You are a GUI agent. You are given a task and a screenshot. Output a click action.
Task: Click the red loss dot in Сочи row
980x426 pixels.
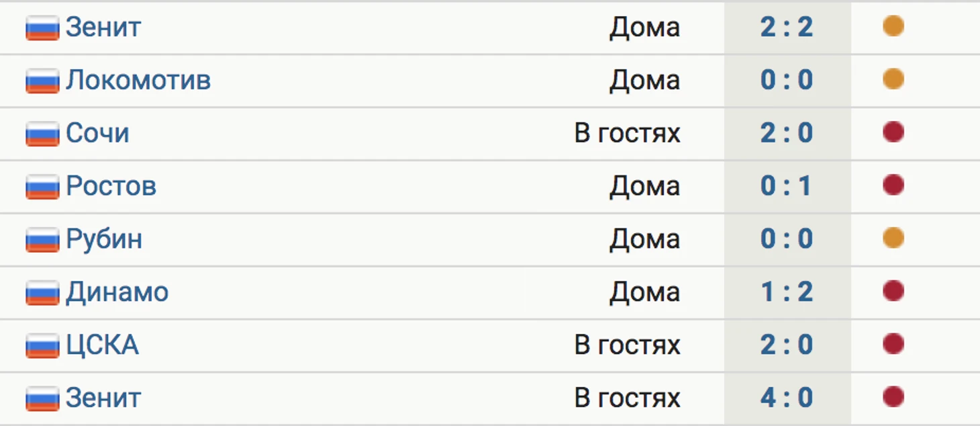[x=893, y=132]
